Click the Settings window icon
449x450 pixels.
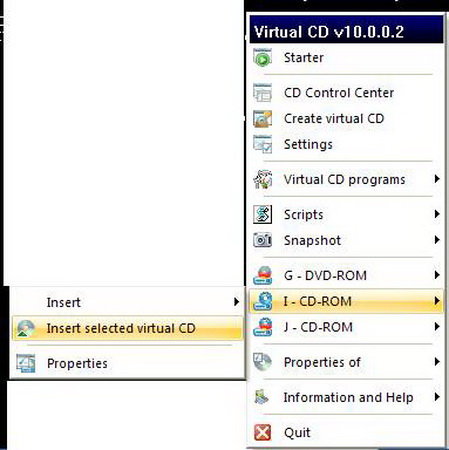tap(262, 144)
